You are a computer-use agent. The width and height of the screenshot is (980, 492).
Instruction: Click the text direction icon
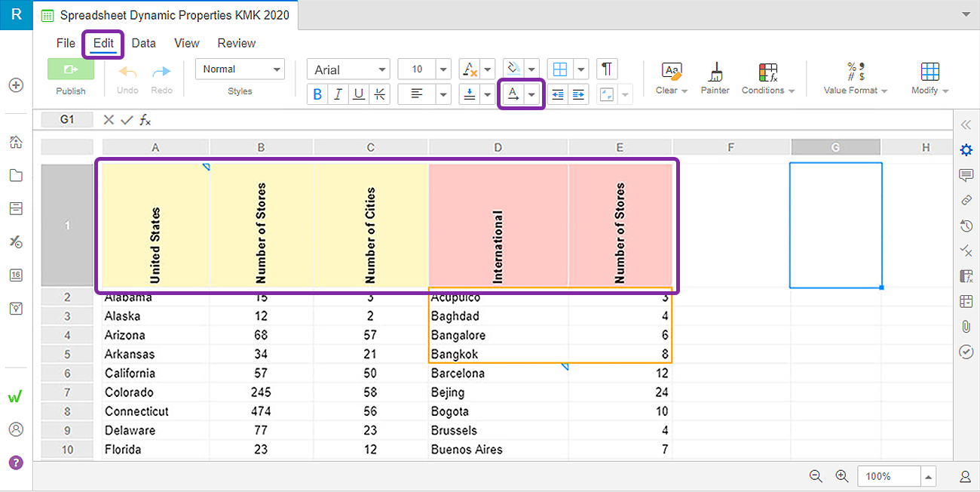(513, 94)
